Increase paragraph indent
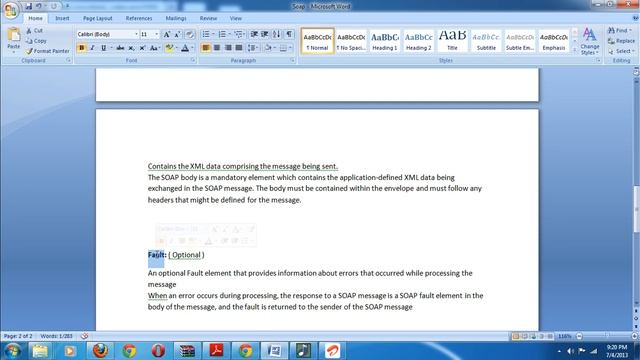 [x=264, y=34]
